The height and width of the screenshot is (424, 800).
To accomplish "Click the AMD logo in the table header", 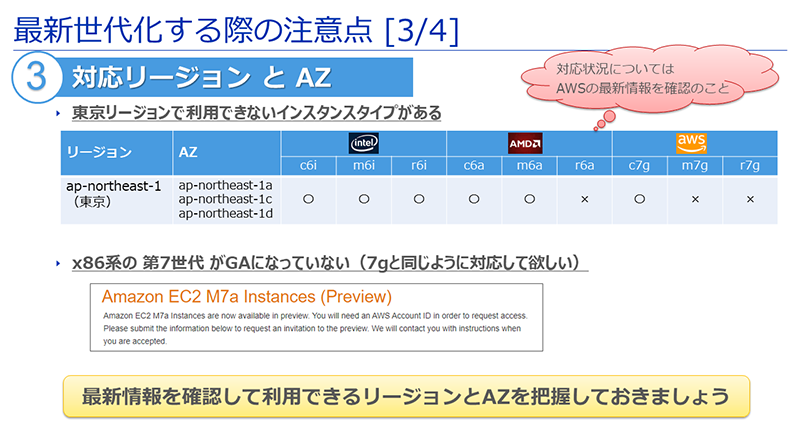I will pos(529,143).
